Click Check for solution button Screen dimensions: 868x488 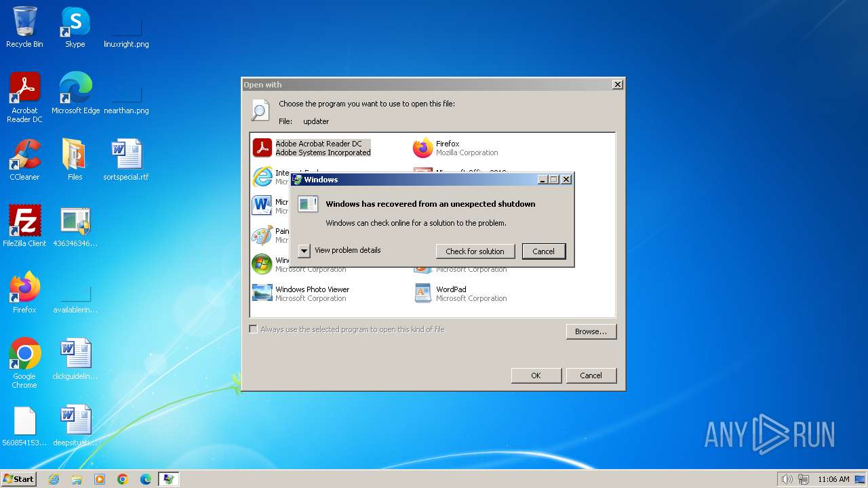point(475,251)
